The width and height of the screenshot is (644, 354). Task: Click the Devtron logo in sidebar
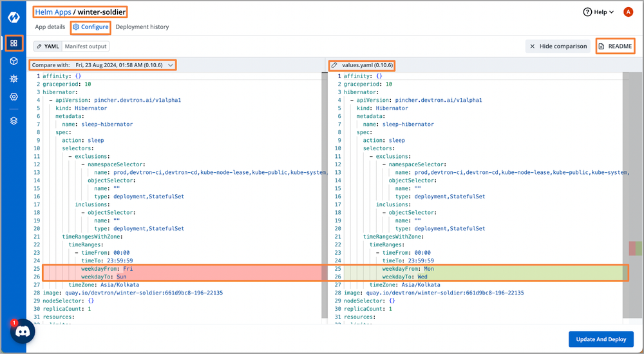click(x=14, y=17)
